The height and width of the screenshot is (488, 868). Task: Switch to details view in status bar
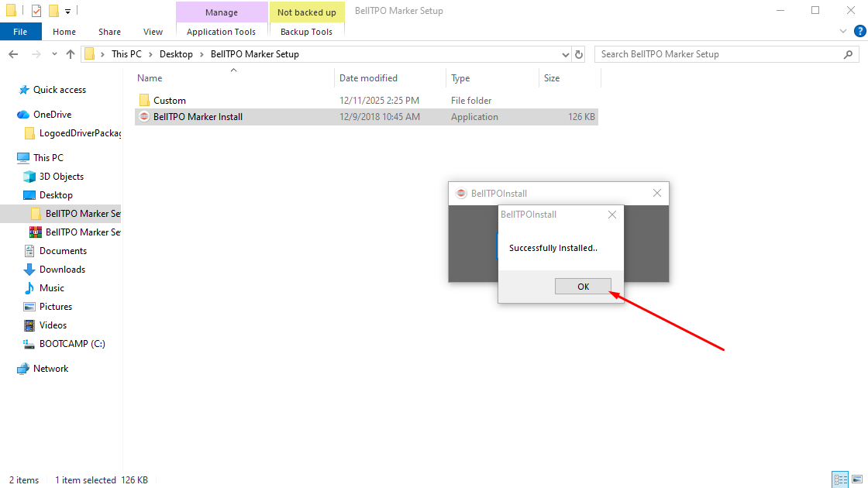point(839,480)
